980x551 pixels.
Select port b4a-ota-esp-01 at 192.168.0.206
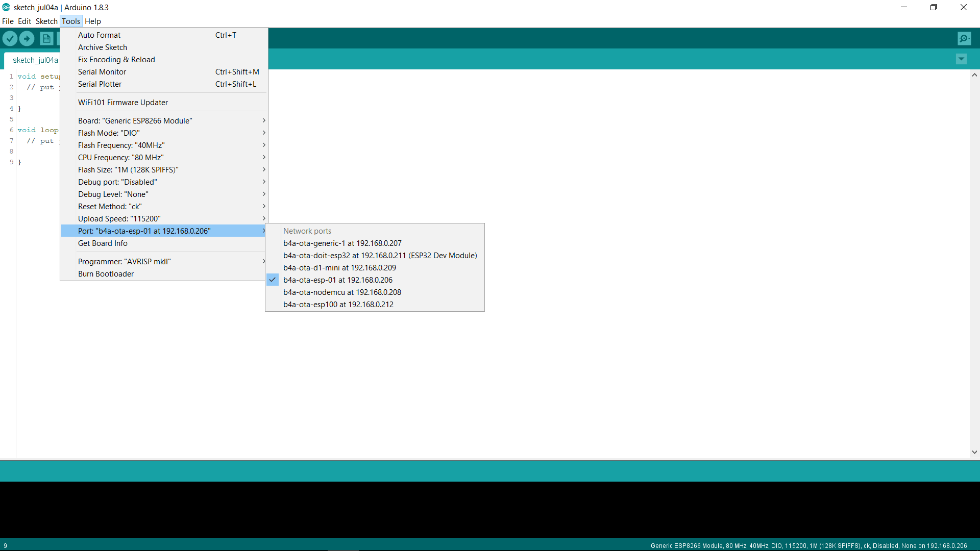(x=338, y=280)
